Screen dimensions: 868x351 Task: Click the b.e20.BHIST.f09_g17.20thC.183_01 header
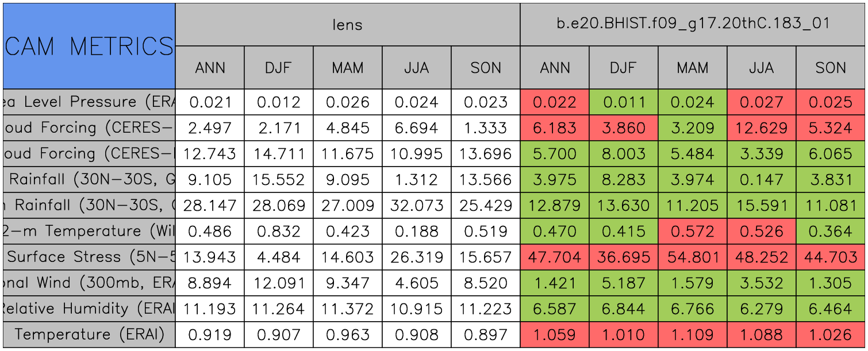pos(693,24)
